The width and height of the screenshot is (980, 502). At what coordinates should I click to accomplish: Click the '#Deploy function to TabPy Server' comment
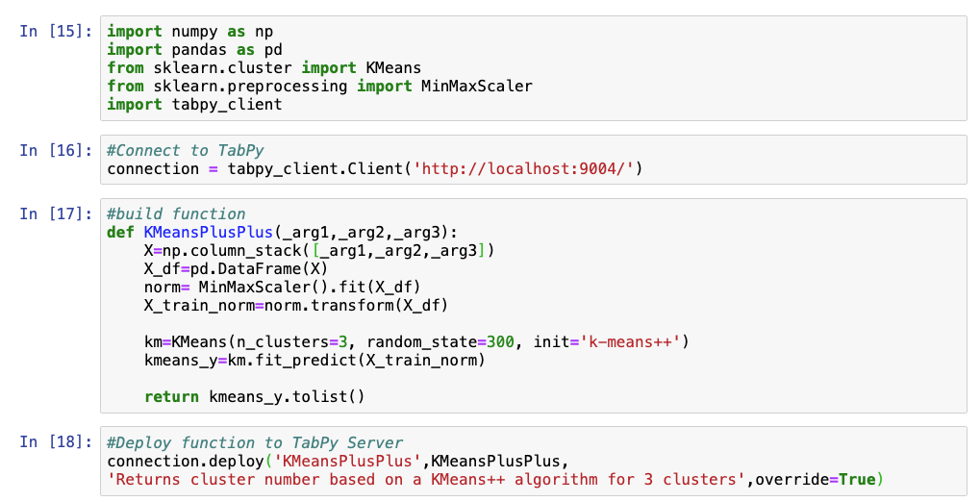[x=255, y=443]
